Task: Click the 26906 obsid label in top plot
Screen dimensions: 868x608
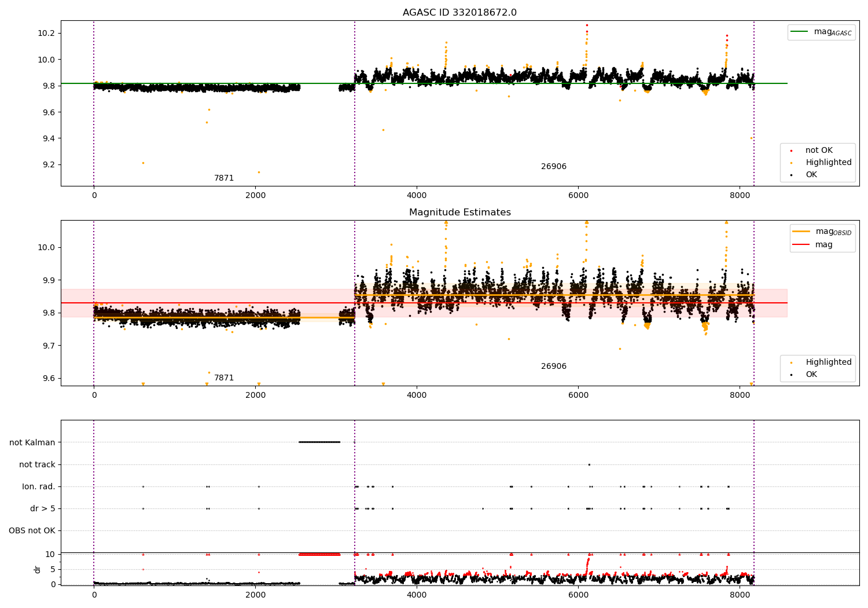Action: point(554,167)
